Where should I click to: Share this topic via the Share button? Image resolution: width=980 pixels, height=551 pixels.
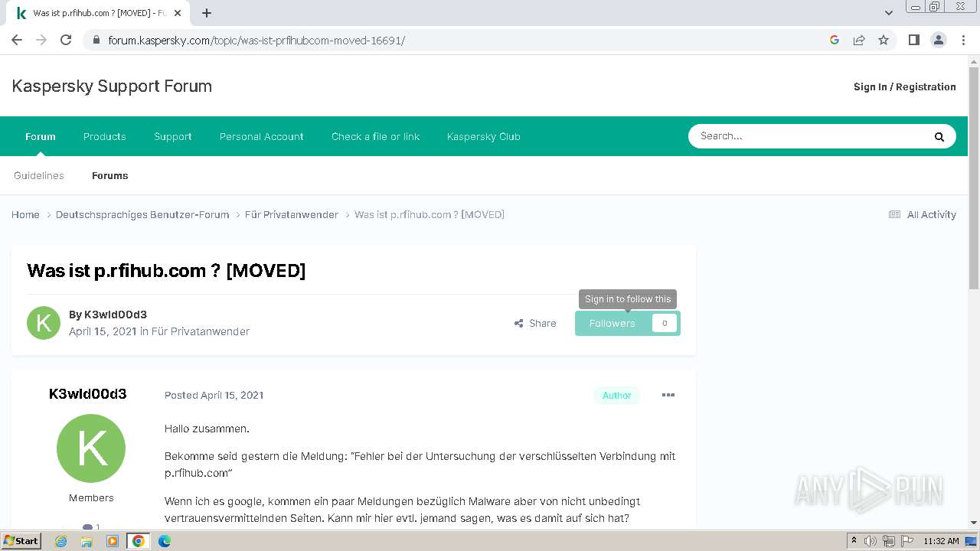[535, 323]
